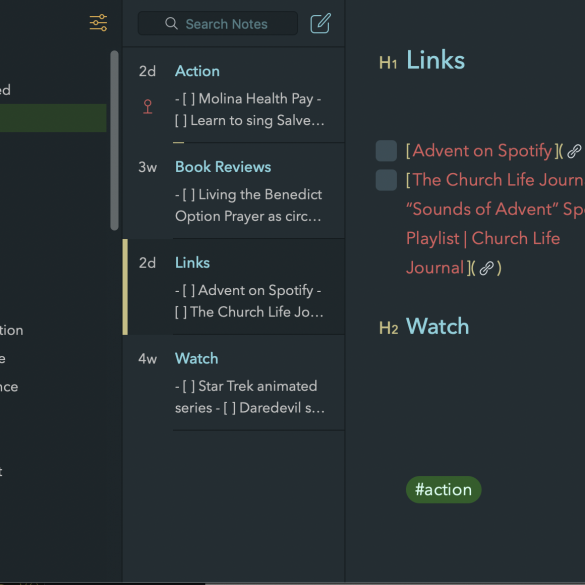Open the sidebar filter sliders icon
This screenshot has width=585, height=585.
tap(98, 23)
